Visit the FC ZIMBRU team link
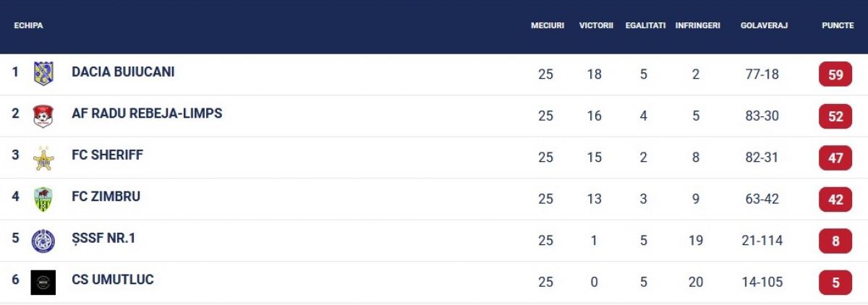 point(106,197)
